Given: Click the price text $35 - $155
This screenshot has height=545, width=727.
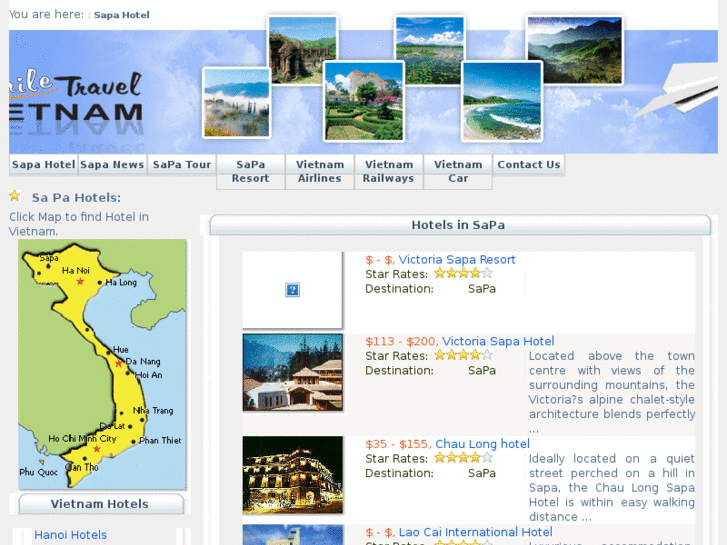Looking at the screenshot, I should click(398, 444).
